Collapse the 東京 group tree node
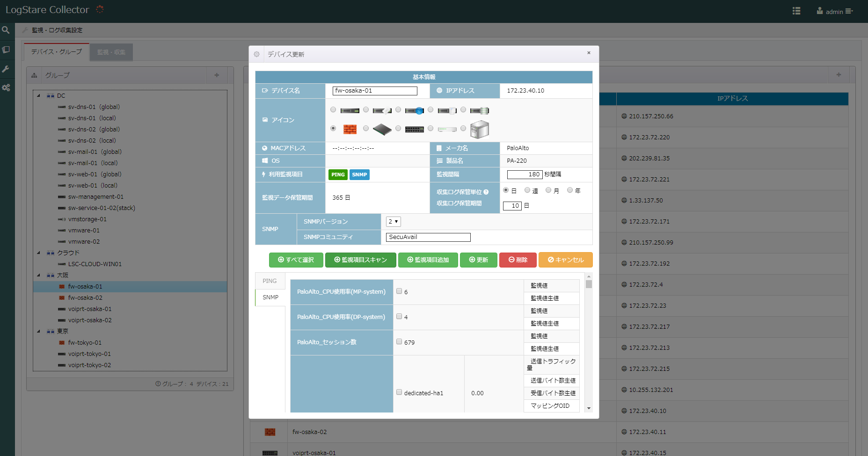 [38, 331]
